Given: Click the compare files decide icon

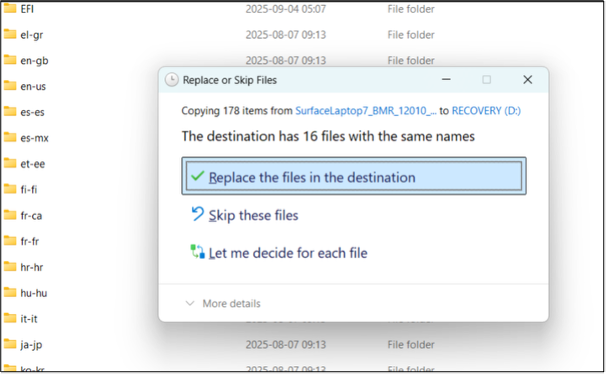Looking at the screenshot, I should [x=197, y=252].
